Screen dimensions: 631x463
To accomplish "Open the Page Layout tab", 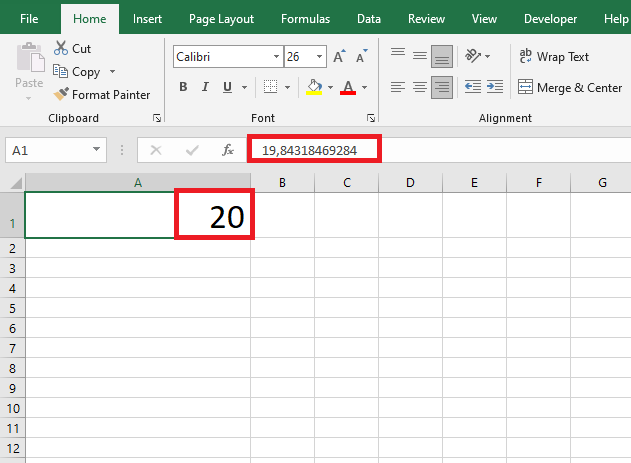I will click(x=223, y=18).
